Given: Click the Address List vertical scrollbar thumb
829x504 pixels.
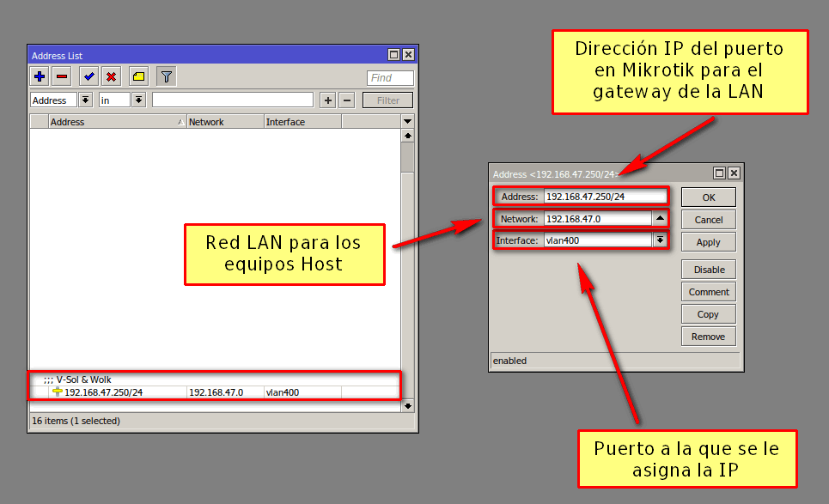Looking at the screenshot, I should [x=407, y=157].
